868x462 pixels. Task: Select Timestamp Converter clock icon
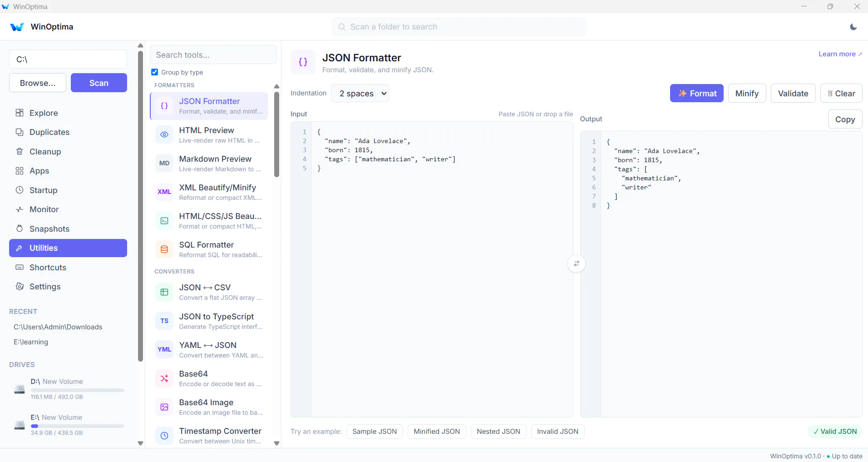pyautogui.click(x=164, y=436)
